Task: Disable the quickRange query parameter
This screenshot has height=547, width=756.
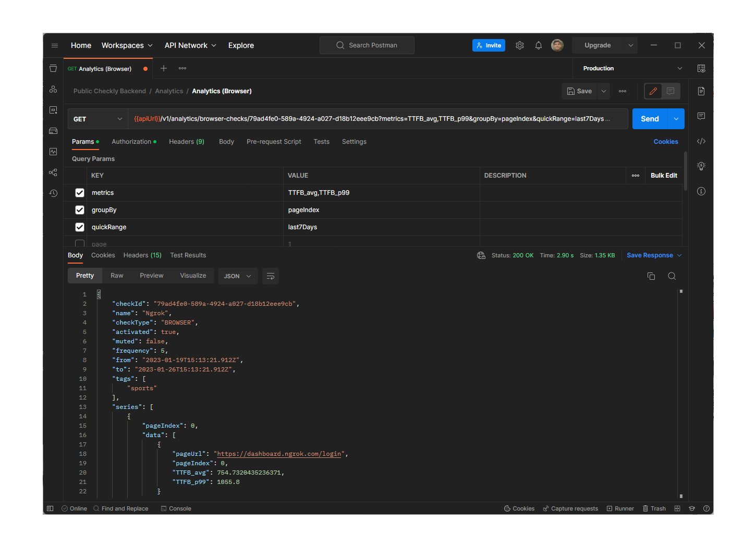Action: pyautogui.click(x=79, y=227)
